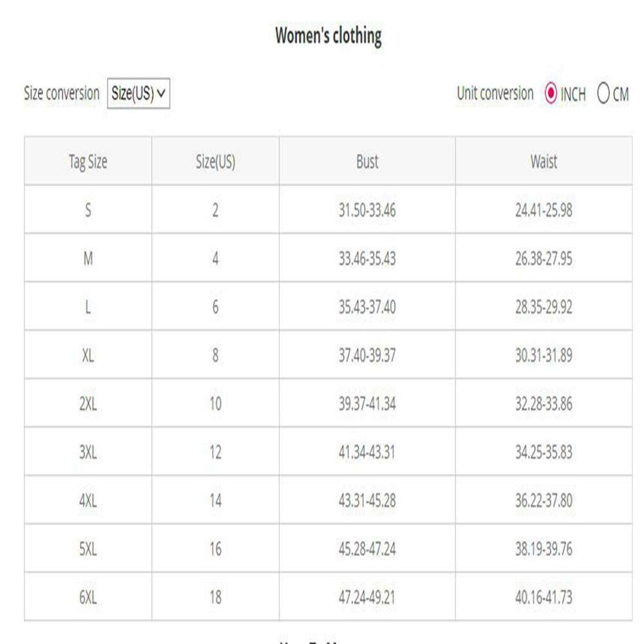Click waist value 28.35-29.92
The image size is (644, 644).
tap(544, 307)
